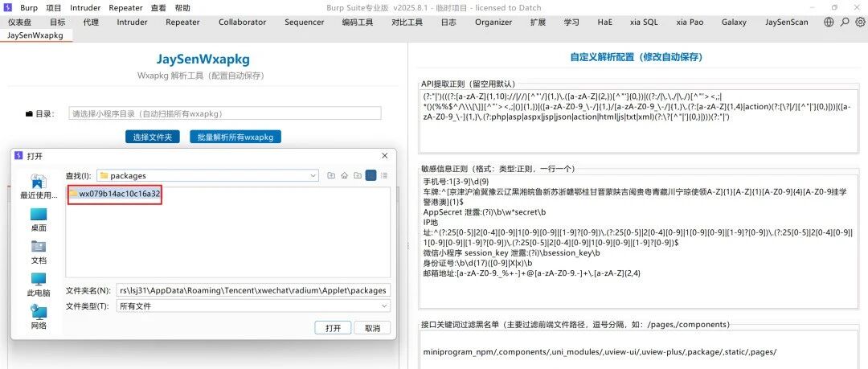
Task: Click the 文件夹名 path input field
Action: click(253, 290)
